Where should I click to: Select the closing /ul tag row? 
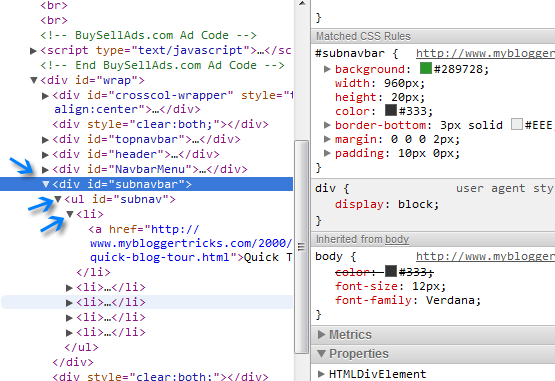[81, 347]
